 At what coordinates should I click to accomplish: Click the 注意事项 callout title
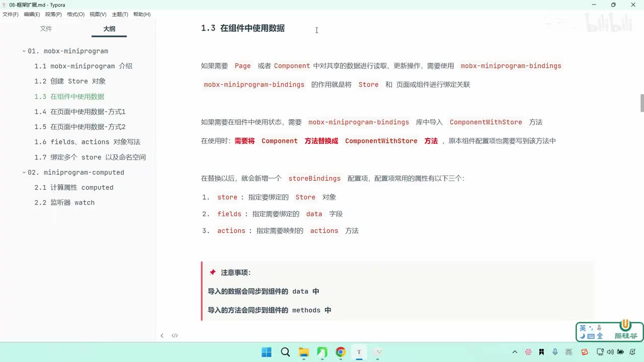pyautogui.click(x=235, y=273)
